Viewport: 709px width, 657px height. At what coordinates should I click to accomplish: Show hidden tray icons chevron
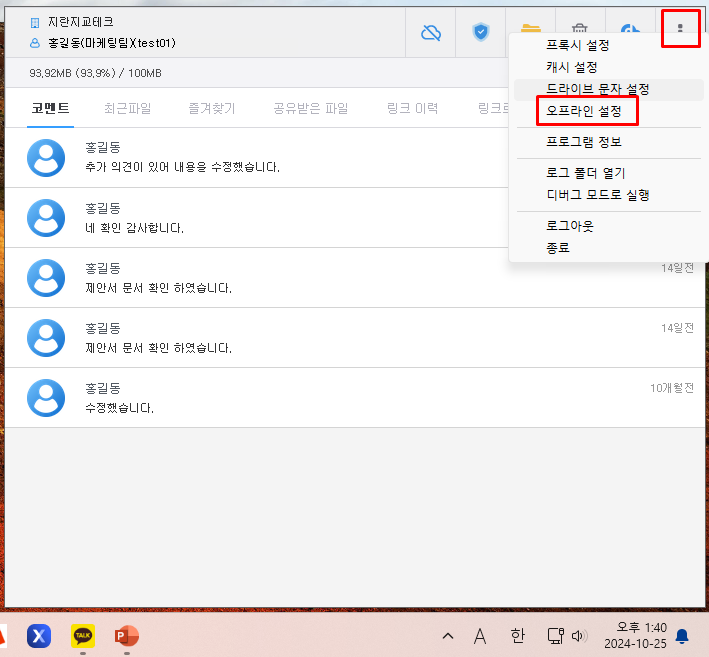(448, 636)
